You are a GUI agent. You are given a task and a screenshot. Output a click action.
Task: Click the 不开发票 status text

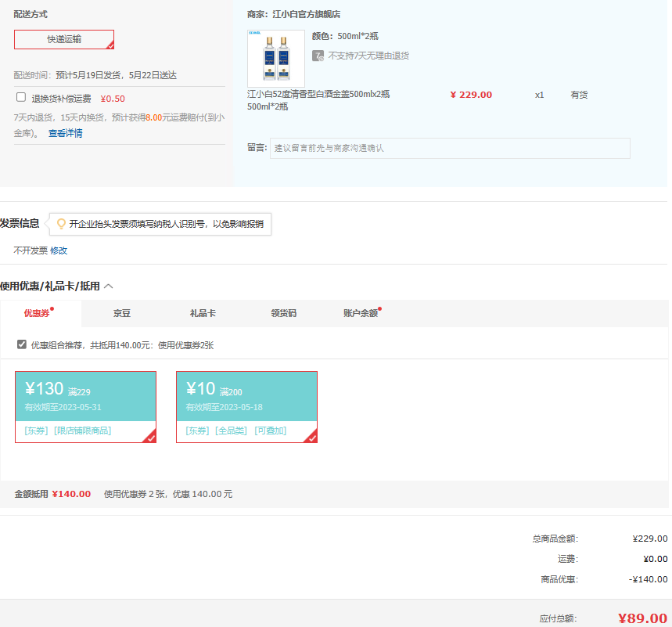pyautogui.click(x=31, y=250)
